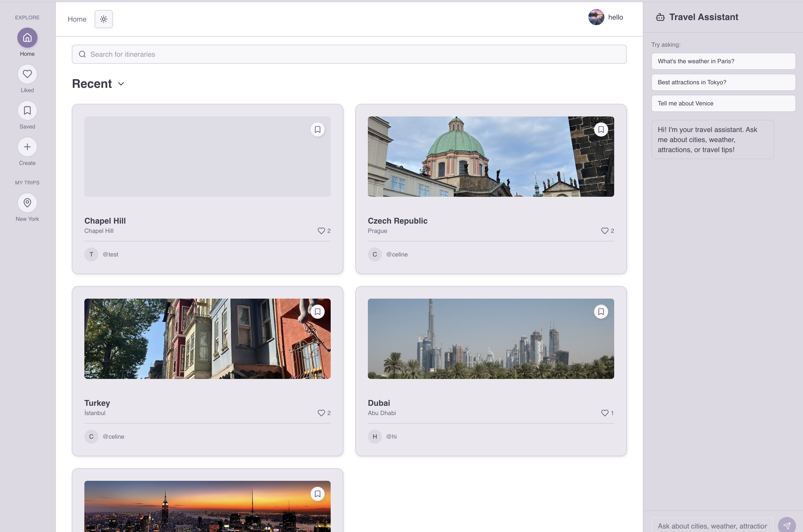Bookmark the Dubai itinerary
This screenshot has width=803, height=532.
[x=601, y=312]
